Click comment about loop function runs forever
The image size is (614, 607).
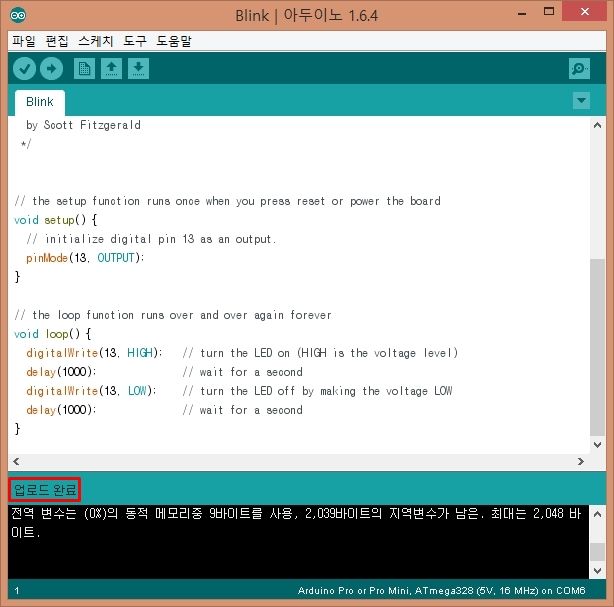(x=173, y=315)
